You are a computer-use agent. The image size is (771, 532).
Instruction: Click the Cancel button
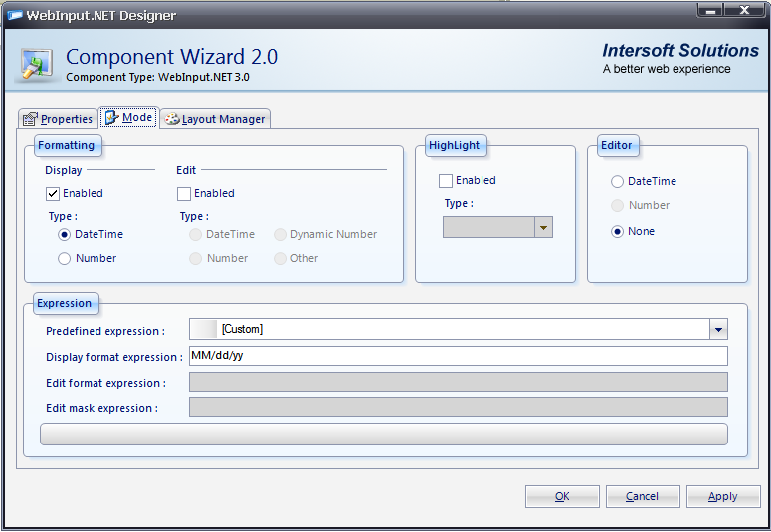[x=642, y=496]
